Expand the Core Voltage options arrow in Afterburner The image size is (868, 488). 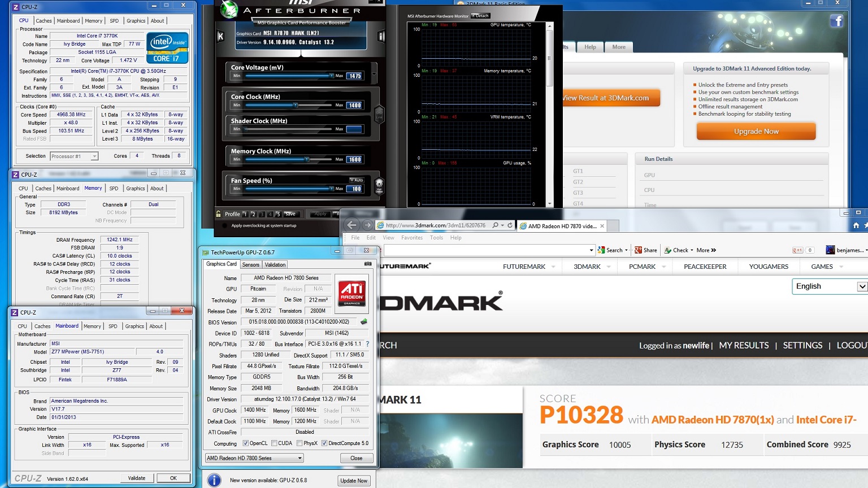[x=374, y=75]
